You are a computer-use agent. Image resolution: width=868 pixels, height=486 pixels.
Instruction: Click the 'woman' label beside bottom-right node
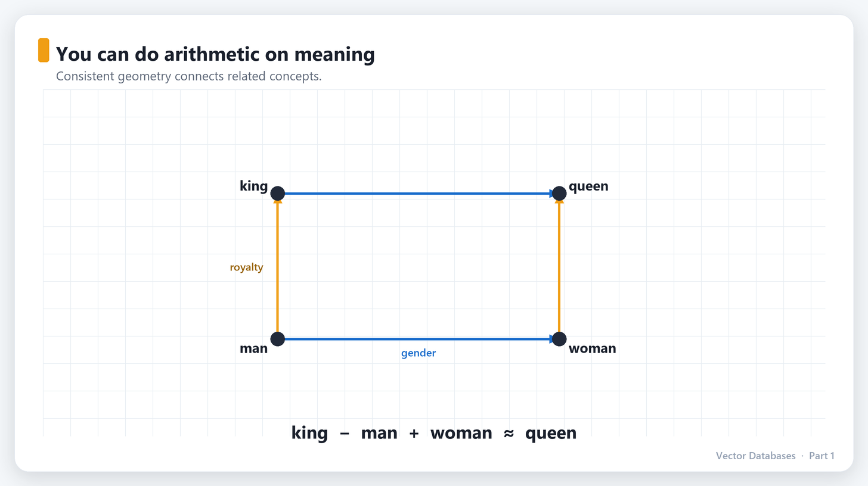pos(593,348)
